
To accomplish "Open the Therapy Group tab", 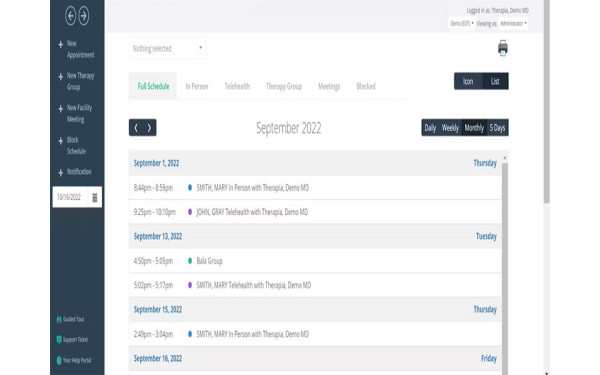I will click(x=284, y=86).
